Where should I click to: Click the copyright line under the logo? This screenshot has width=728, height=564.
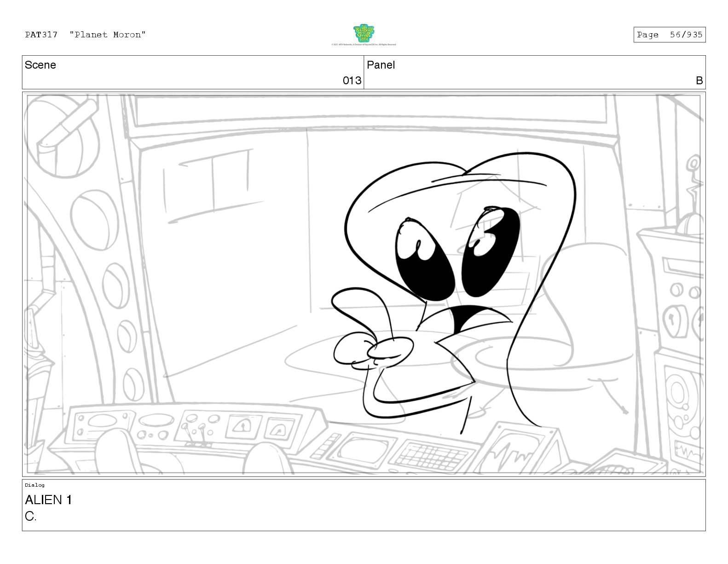364,45
